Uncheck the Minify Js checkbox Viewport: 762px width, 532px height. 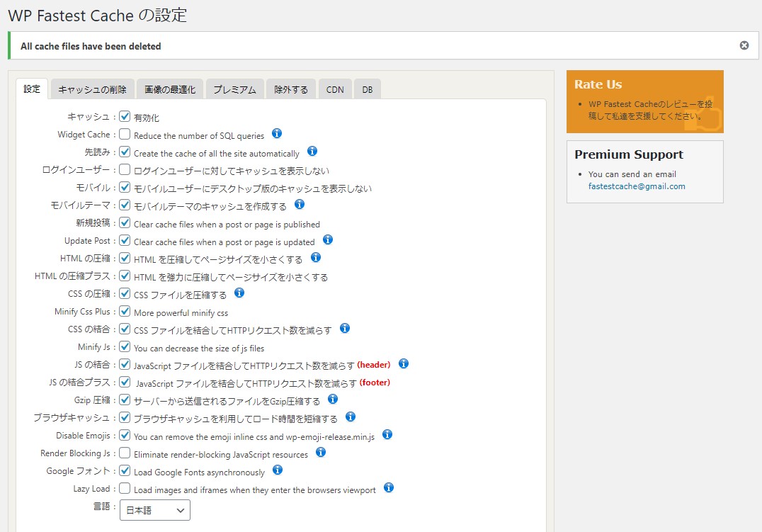click(x=125, y=346)
